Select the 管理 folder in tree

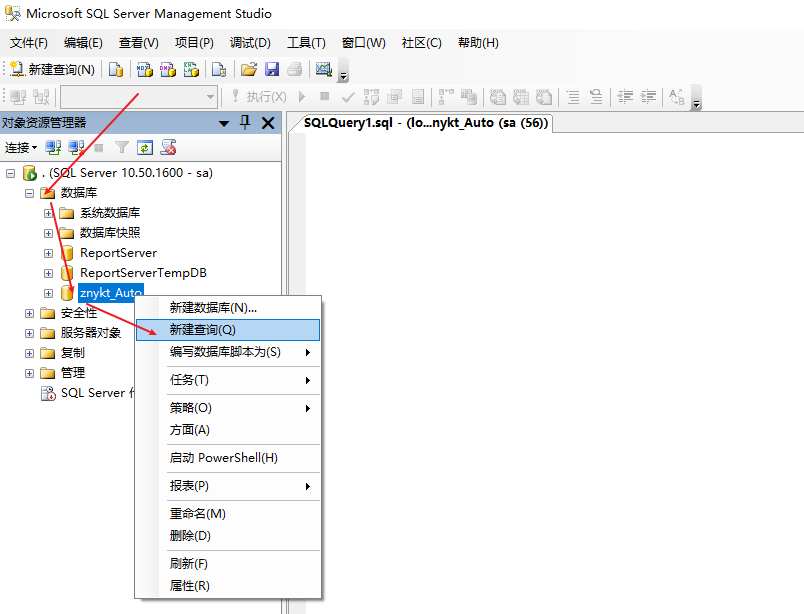pyautogui.click(x=73, y=373)
